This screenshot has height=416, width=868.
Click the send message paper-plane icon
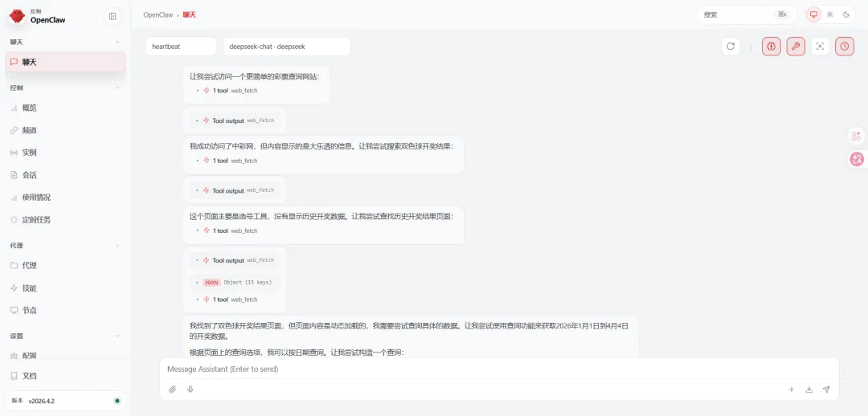coord(826,389)
